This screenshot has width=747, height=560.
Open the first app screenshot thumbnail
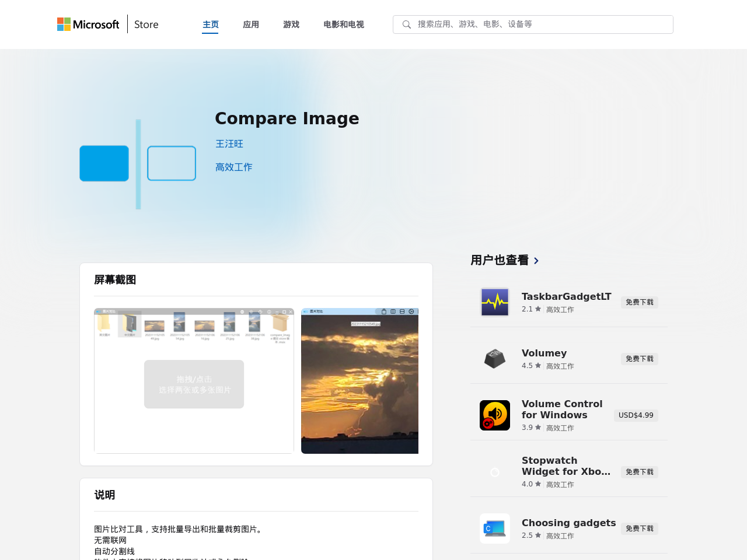click(194, 380)
